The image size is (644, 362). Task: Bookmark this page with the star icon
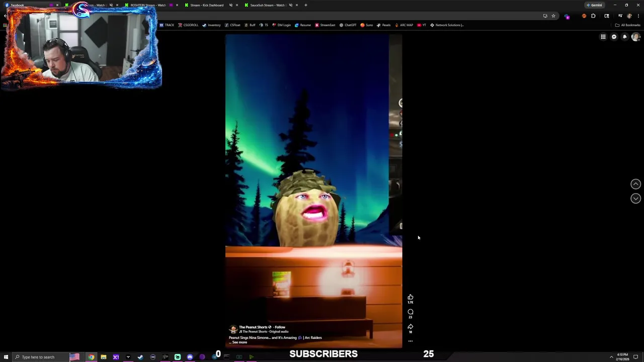pos(553,16)
